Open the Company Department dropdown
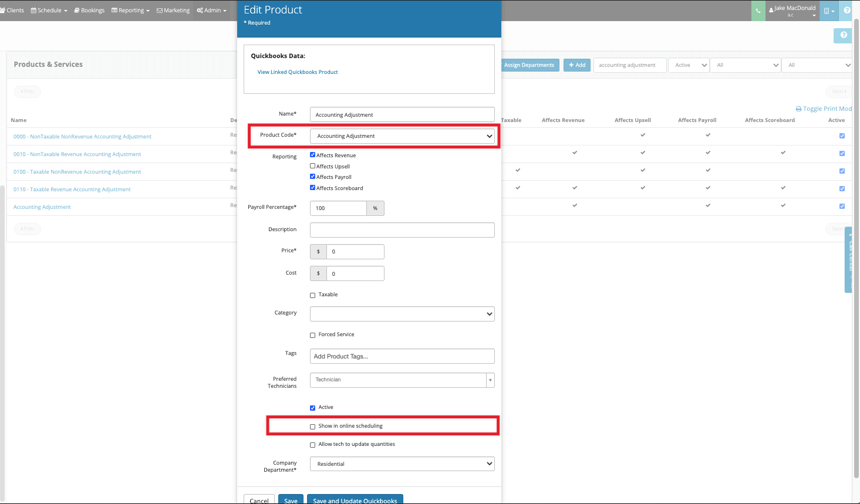This screenshot has height=504, width=860. [402, 464]
